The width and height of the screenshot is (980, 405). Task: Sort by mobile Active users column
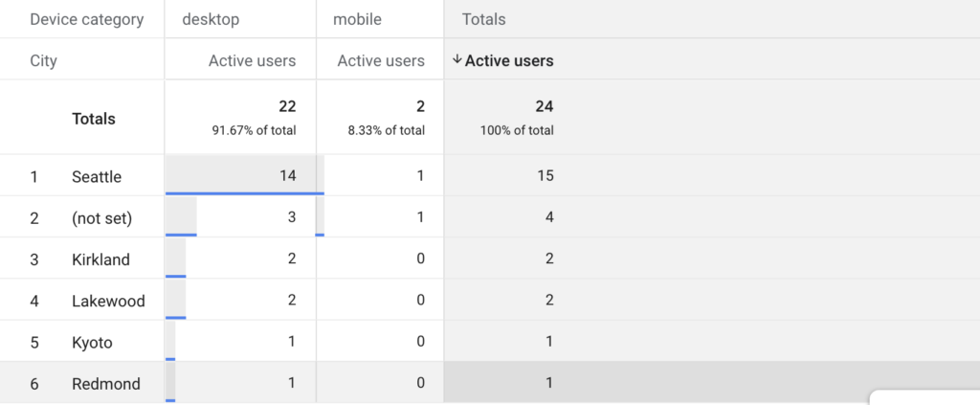(381, 60)
